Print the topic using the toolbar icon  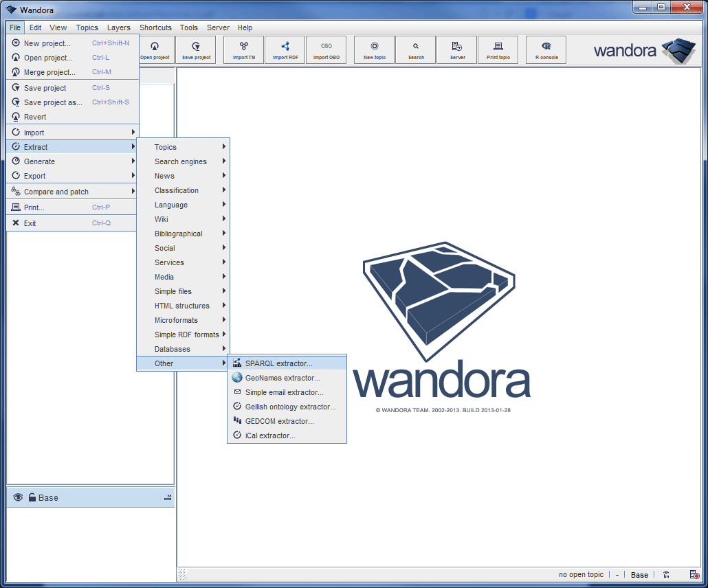click(498, 49)
